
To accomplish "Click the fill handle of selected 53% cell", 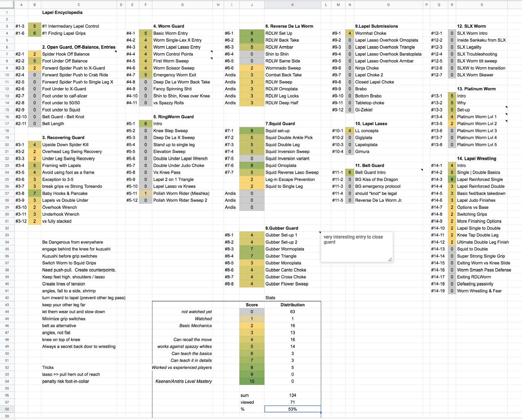I will point(321,412).
